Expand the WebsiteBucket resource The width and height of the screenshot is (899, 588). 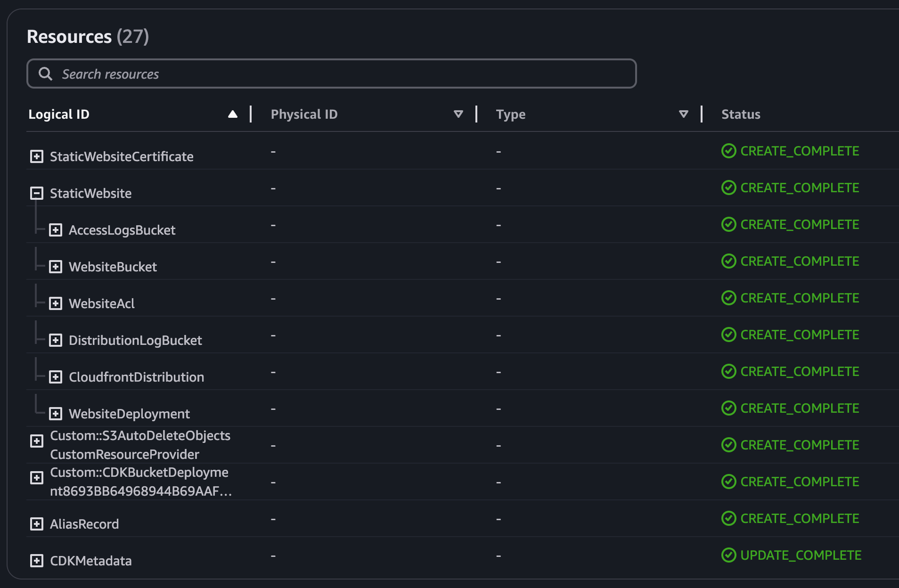pos(56,267)
